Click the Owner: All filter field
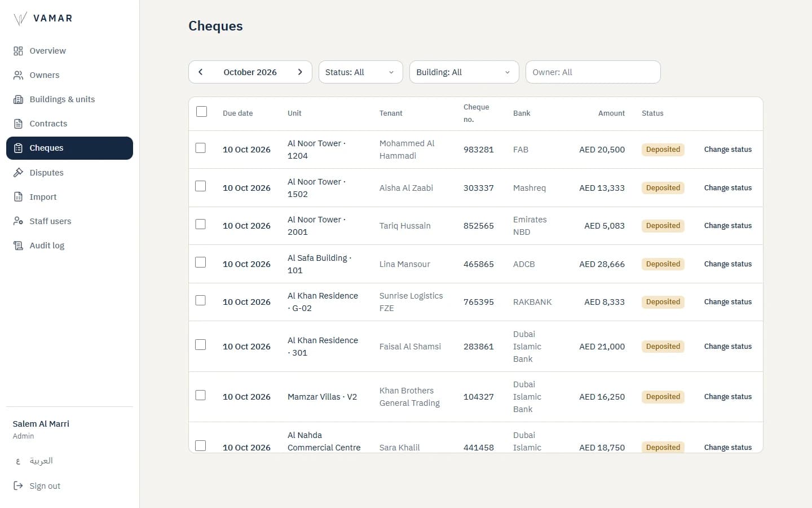 coord(593,72)
